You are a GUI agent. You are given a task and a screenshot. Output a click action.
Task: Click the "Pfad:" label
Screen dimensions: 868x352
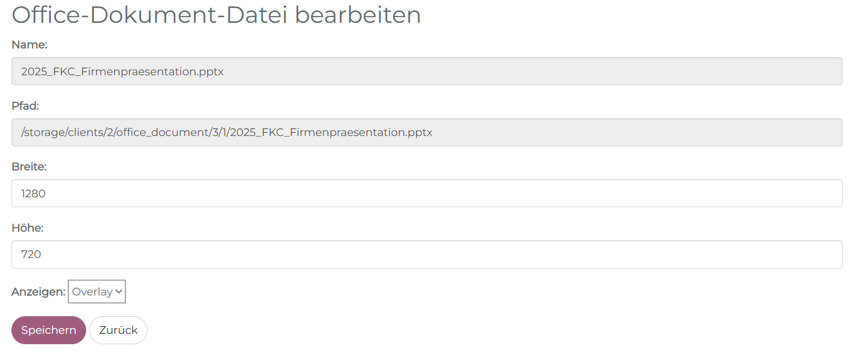tap(25, 106)
